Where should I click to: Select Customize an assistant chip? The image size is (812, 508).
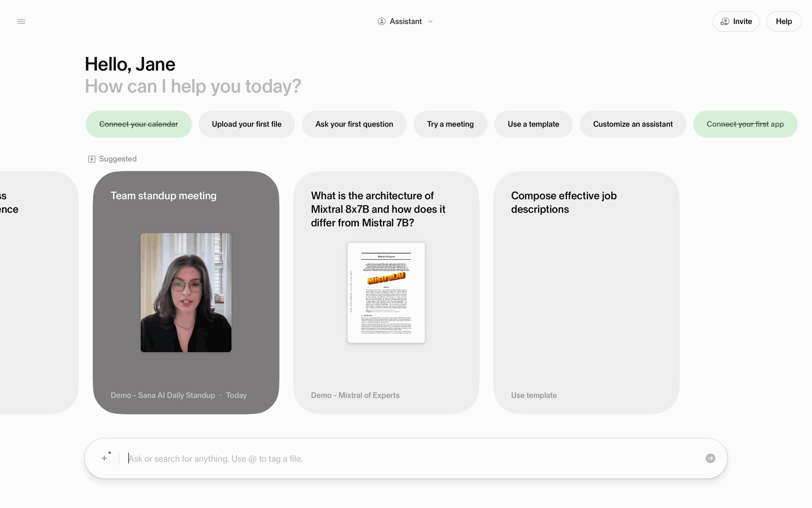(633, 124)
